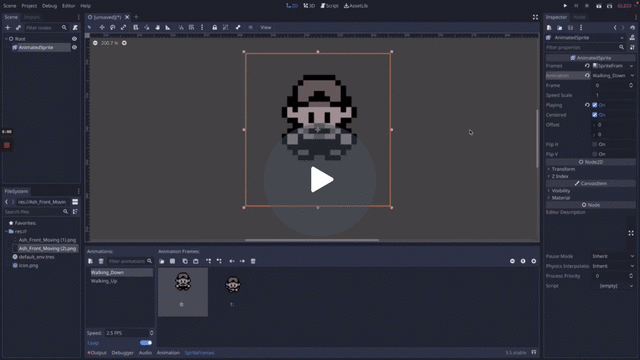Image resolution: width=640 pixels, height=360 pixels.
Task: Open the Animation dropdown showing Walking_Down
Action: pos(613,76)
